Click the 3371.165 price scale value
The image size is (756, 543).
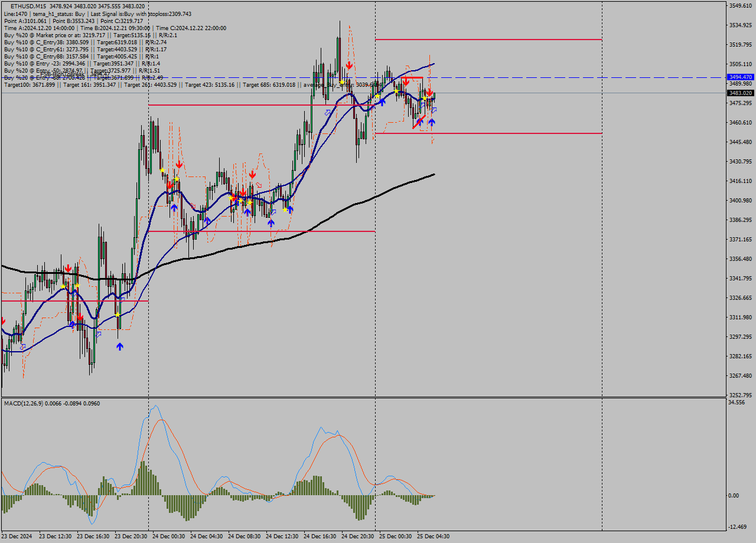[x=741, y=239]
